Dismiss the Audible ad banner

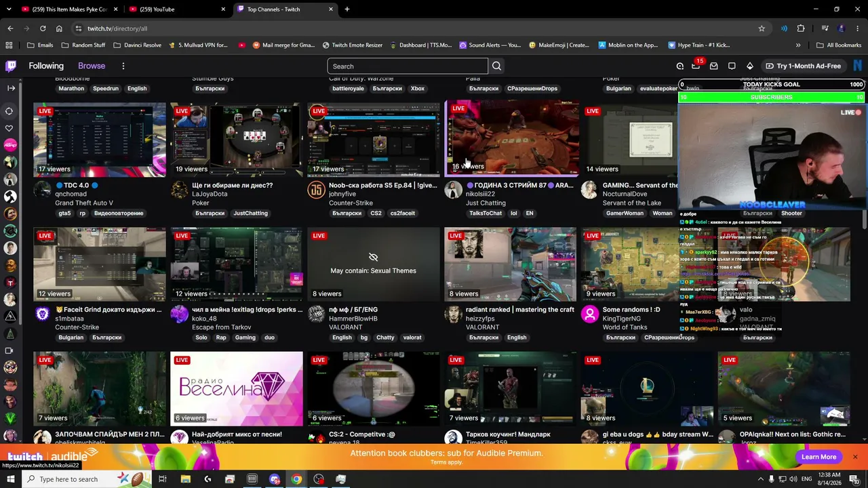pyautogui.click(x=855, y=457)
